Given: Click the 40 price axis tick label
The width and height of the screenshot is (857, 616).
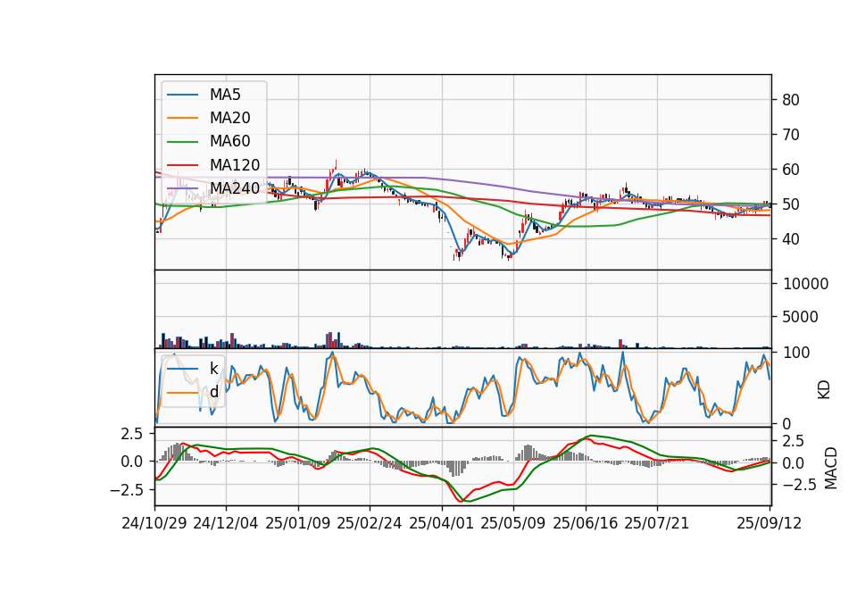Looking at the screenshot, I should tap(791, 239).
